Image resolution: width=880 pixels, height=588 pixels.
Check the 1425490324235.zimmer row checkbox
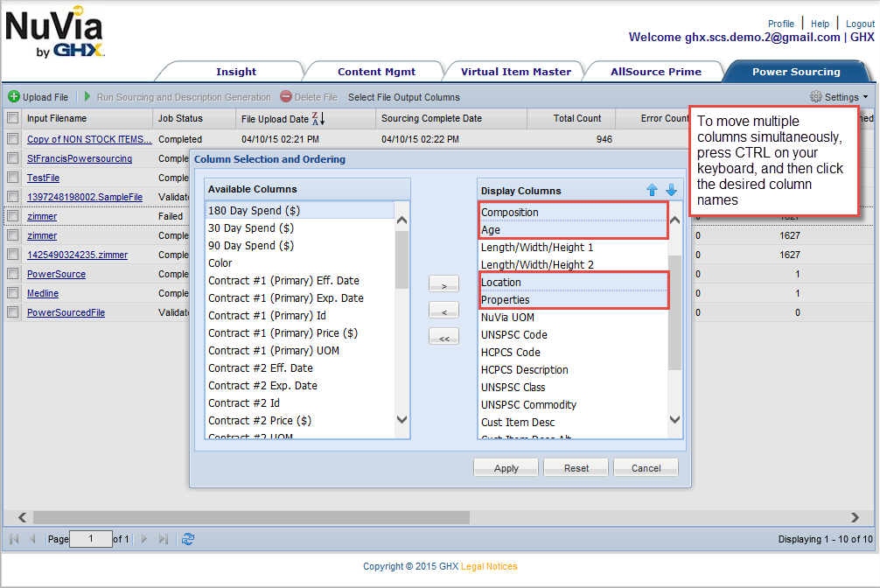tap(13, 255)
